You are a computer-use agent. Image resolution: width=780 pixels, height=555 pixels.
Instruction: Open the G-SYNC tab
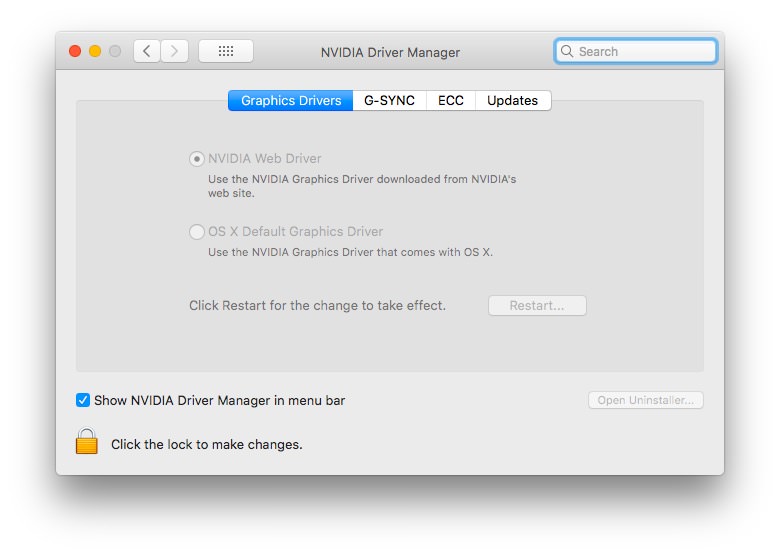click(x=390, y=100)
